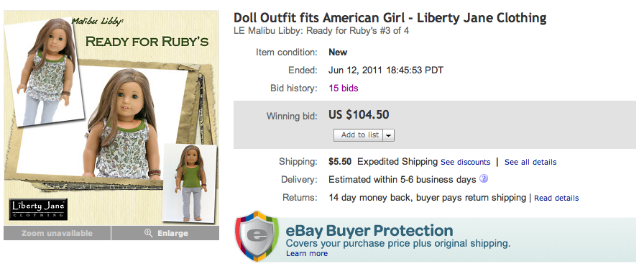Select the top-left doll photo thumbnail
Image resolution: width=644 pixels, height=269 pixels.
click(x=48, y=72)
